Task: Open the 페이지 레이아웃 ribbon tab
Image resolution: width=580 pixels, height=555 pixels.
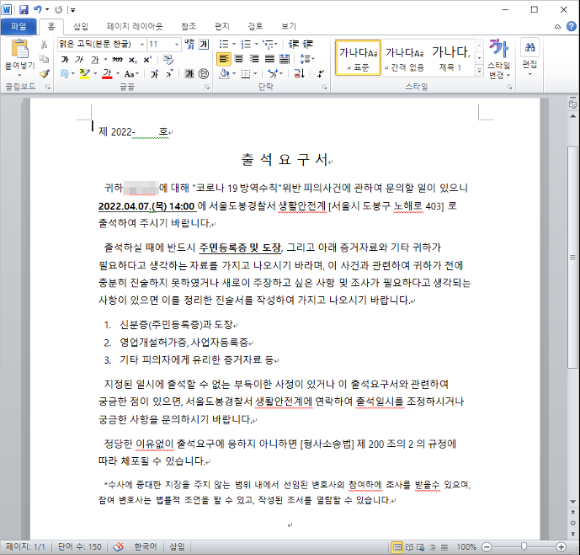Action: click(x=135, y=26)
